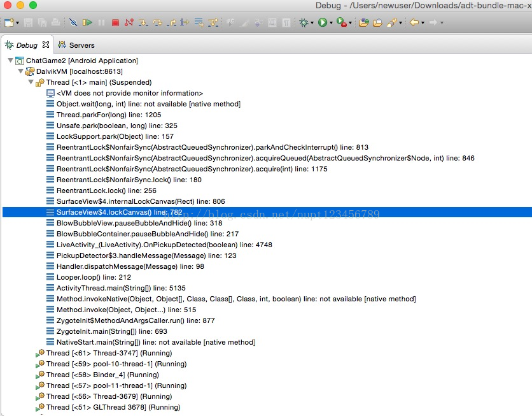
Task: Select Object.wait(long, int) stack frame
Action: (x=148, y=104)
